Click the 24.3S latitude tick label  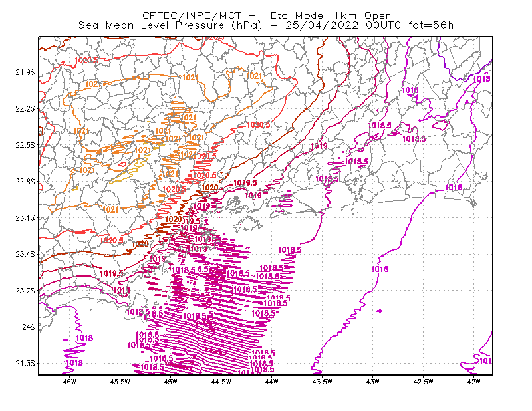click(25, 363)
